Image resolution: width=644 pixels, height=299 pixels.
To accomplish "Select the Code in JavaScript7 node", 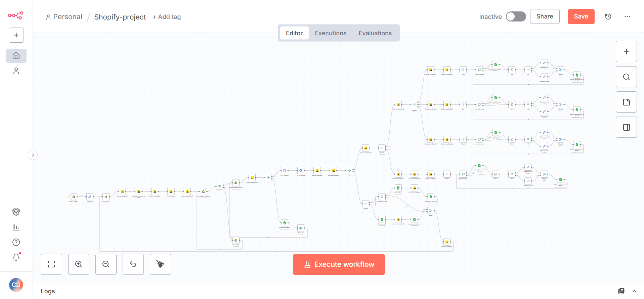I will [x=447, y=242].
